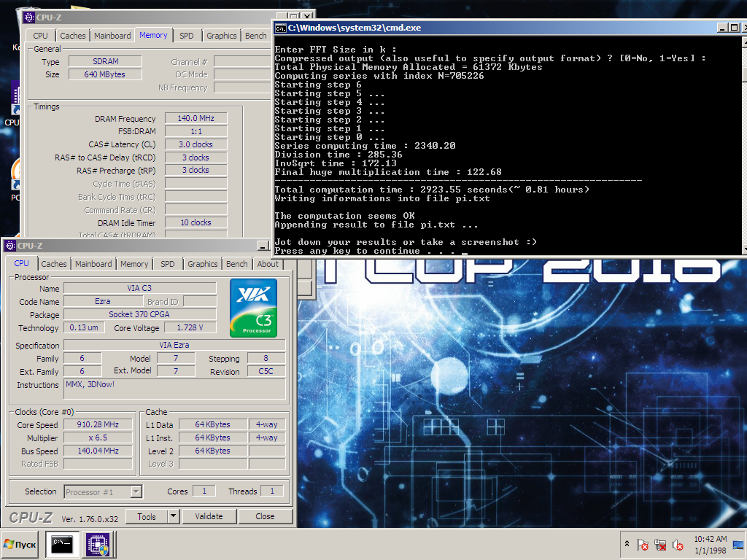747x560 pixels.
Task: Switch to Mainboard tab in front CPU-Z
Action: pyautogui.click(x=93, y=264)
